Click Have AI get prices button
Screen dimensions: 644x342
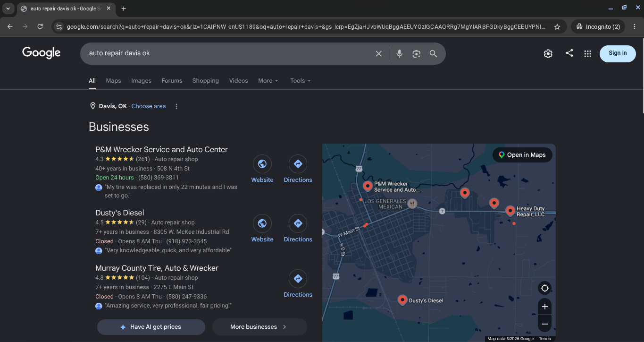pyautogui.click(x=151, y=327)
